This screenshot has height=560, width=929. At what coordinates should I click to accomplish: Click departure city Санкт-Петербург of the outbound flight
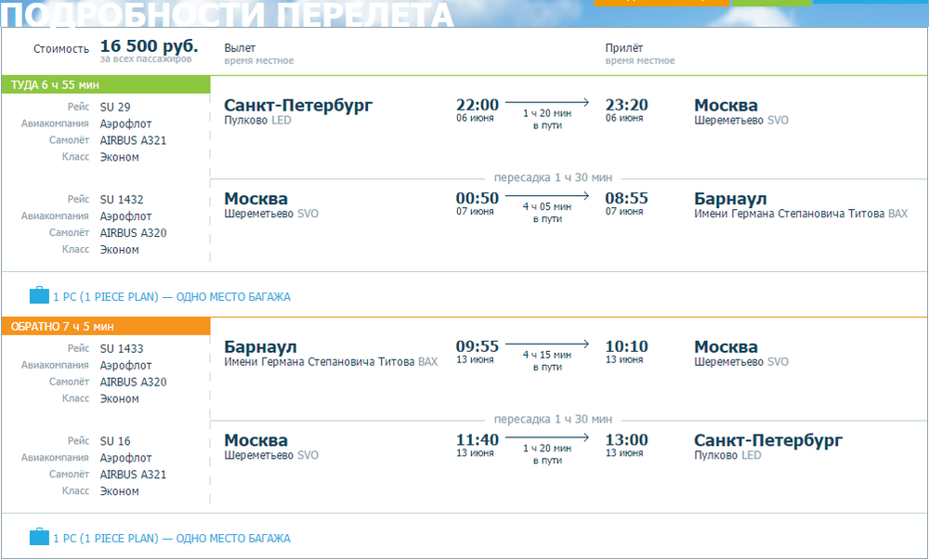pos(298,105)
